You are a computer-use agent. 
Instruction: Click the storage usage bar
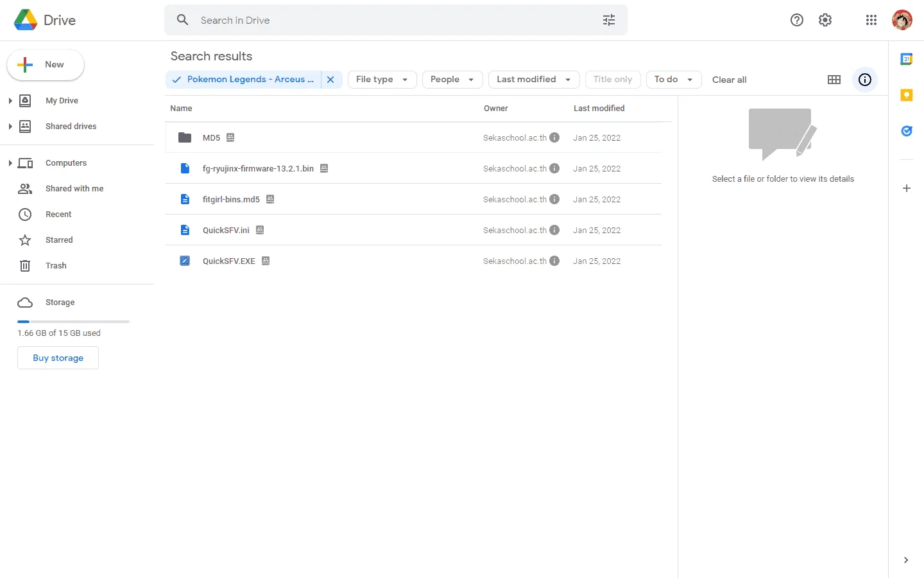73,321
